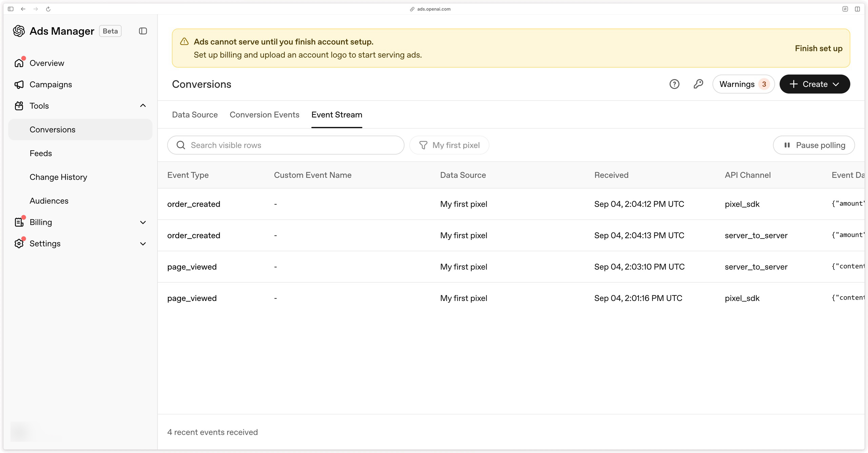Click the Settings gear icon

[x=19, y=244]
